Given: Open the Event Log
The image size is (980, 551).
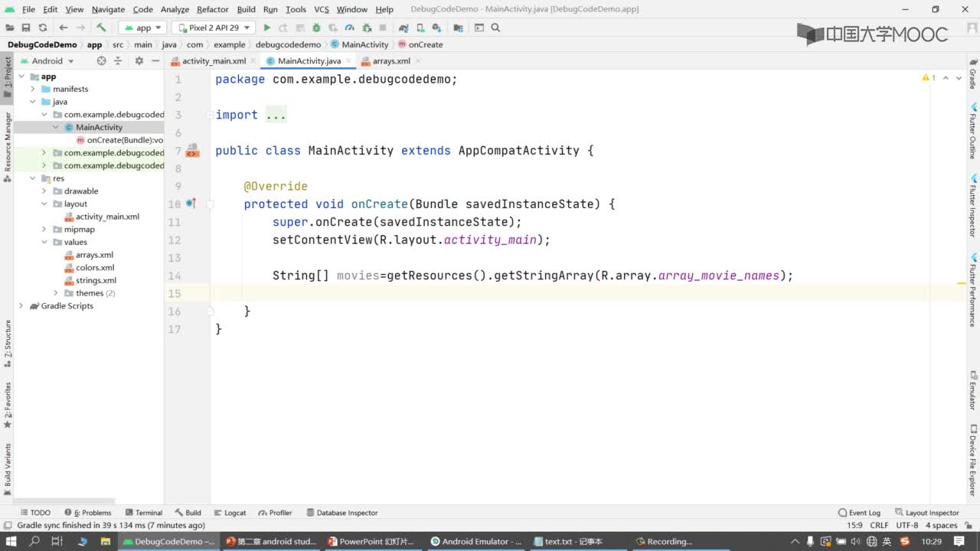Looking at the screenshot, I should [859, 513].
